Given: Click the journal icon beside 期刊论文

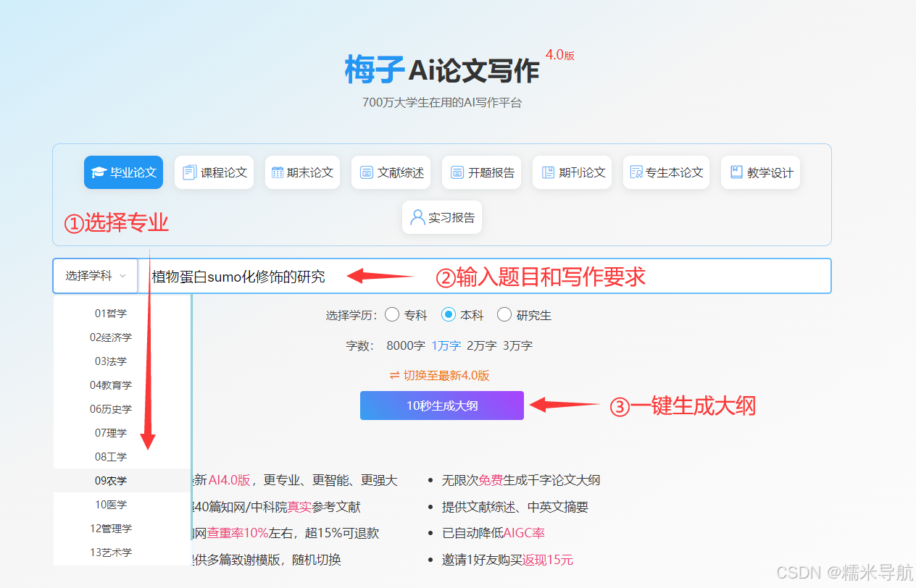Looking at the screenshot, I should 547,172.
